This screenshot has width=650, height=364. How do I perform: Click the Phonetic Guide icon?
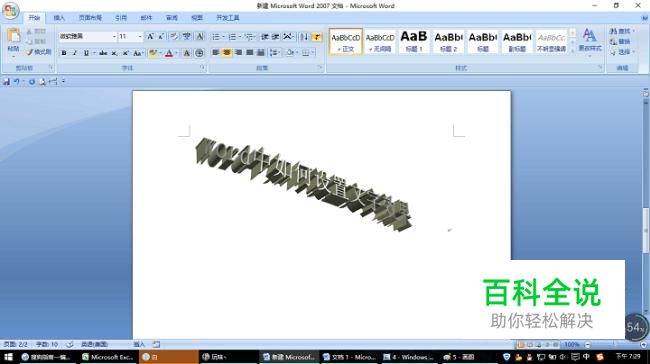coord(187,36)
